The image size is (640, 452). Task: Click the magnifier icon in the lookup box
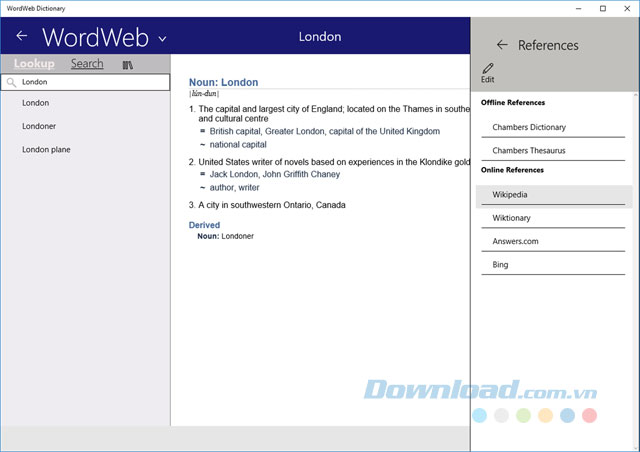pos(12,82)
